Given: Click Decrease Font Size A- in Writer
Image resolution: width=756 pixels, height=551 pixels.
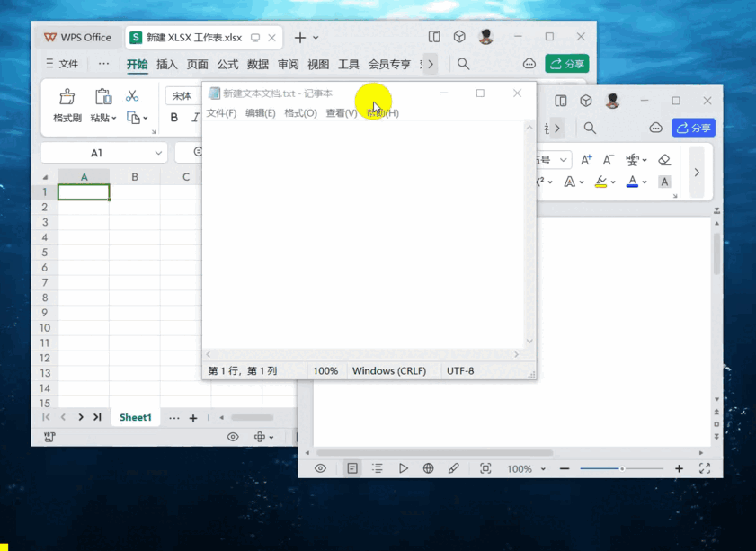Looking at the screenshot, I should click(x=609, y=160).
